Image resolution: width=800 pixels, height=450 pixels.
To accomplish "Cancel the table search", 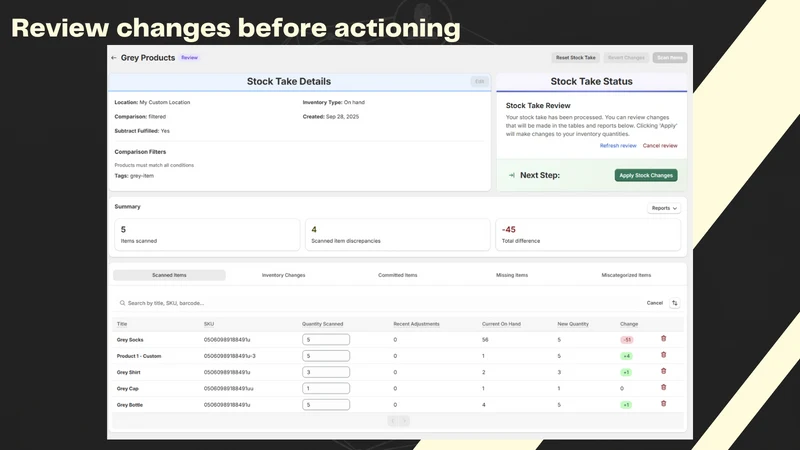I will coord(655,303).
